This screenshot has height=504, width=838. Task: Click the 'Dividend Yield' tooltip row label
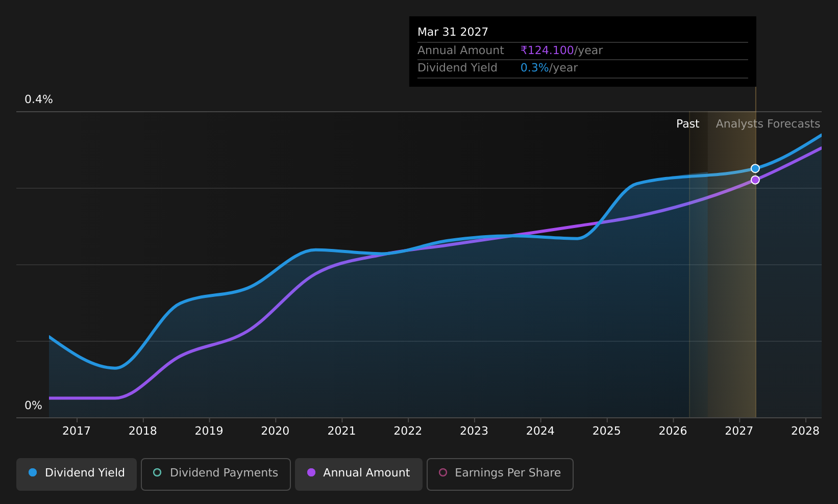click(457, 68)
